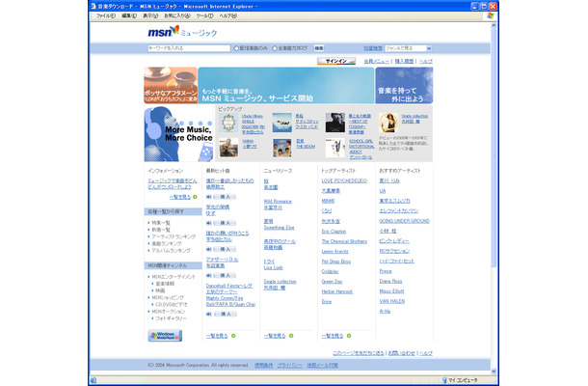This screenshot has height=386, width=588.
Task: Open GOING UNDER GROUND link
Action: tap(404, 221)
